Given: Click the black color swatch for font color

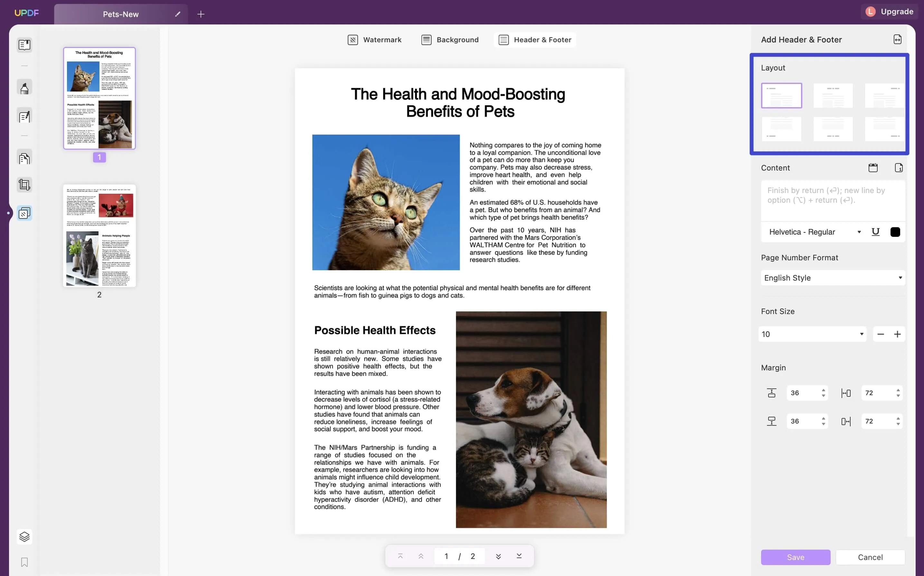Looking at the screenshot, I should [x=895, y=232].
